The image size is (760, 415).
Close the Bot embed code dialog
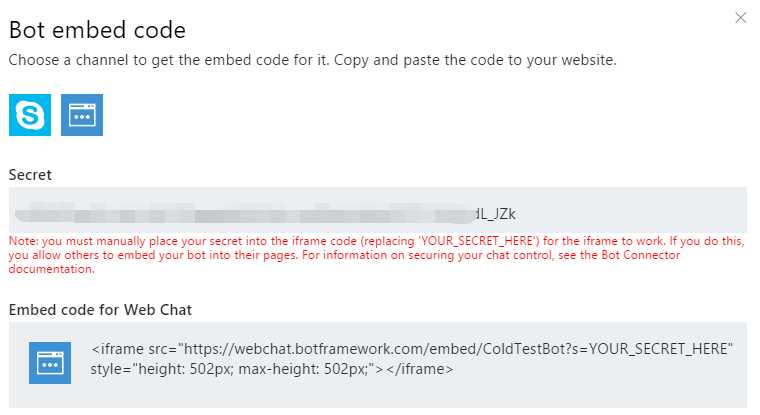pyautogui.click(x=740, y=18)
